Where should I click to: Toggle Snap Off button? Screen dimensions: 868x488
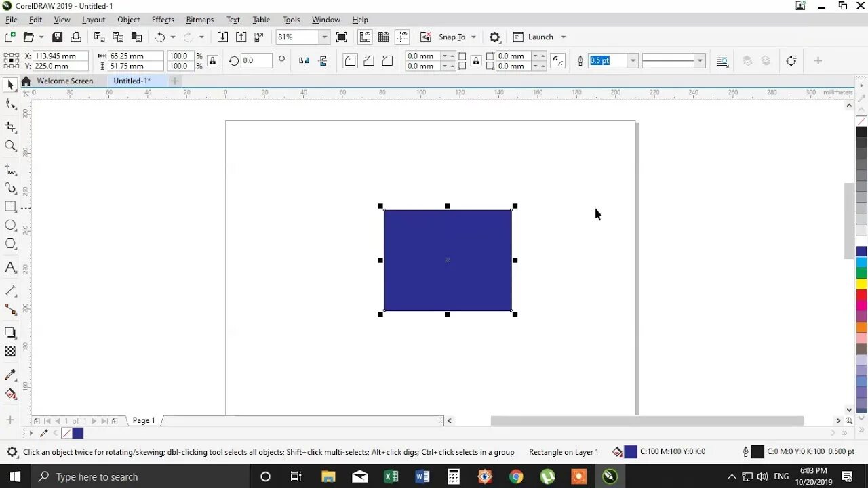425,37
